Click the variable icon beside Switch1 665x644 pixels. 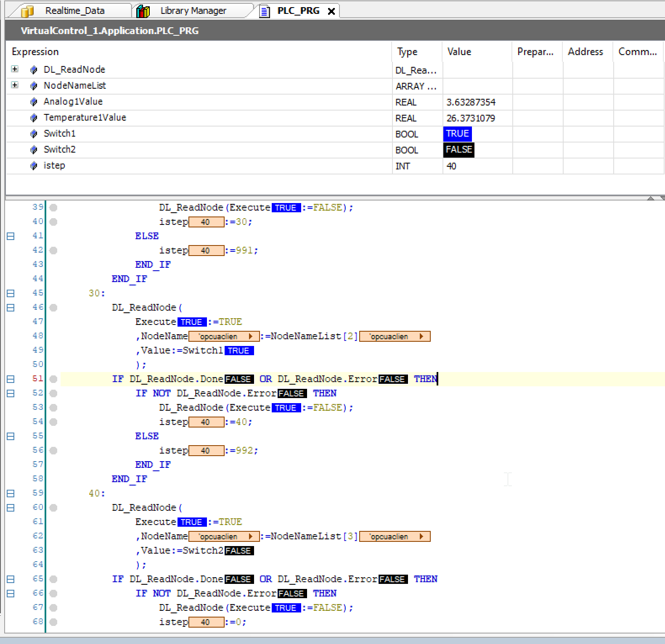coord(34,134)
